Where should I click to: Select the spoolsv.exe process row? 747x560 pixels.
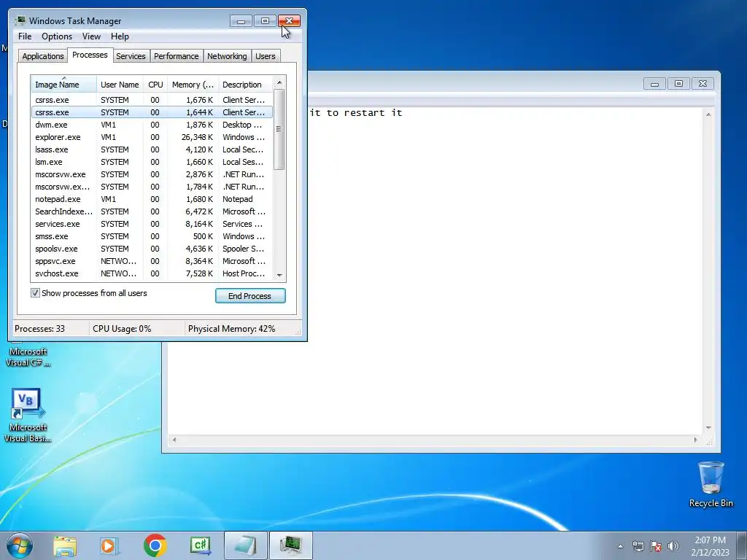point(152,249)
